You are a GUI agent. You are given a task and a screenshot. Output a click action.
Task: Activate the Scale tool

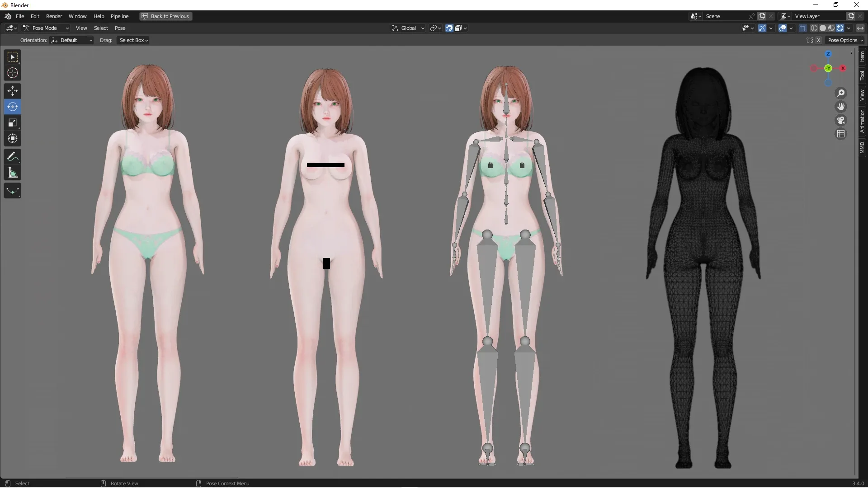12,122
